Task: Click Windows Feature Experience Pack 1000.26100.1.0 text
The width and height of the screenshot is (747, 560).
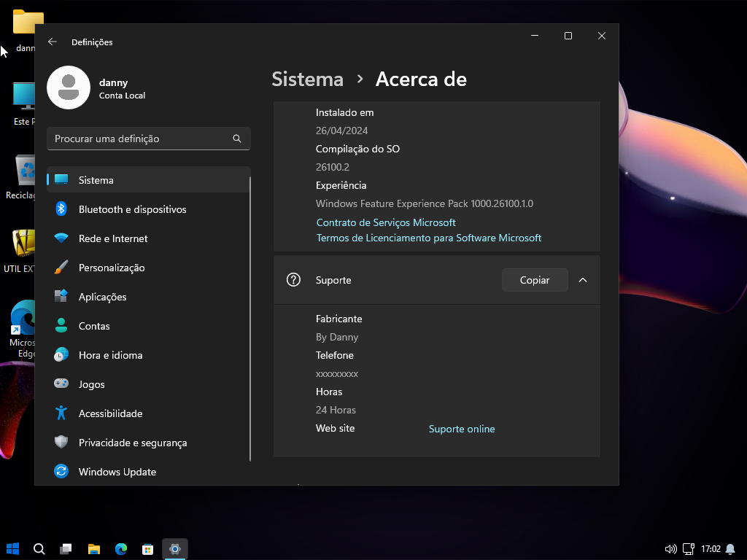Action: point(424,204)
